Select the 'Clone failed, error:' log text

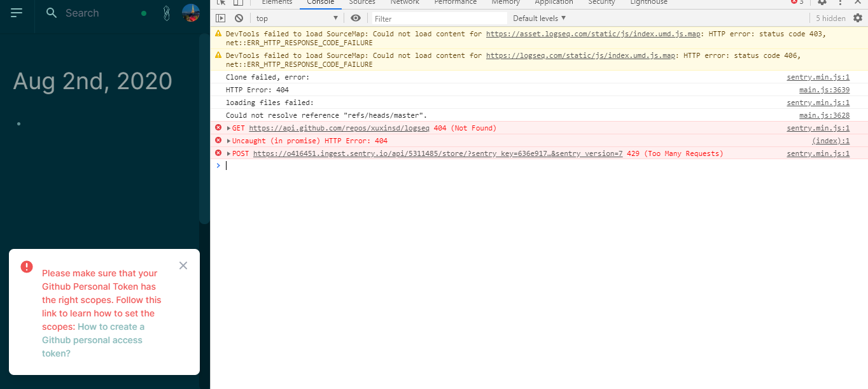coord(267,77)
